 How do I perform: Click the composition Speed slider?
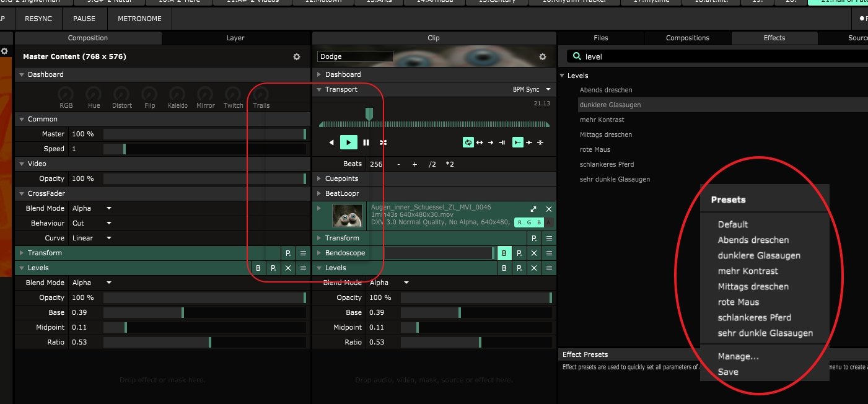tap(204, 149)
